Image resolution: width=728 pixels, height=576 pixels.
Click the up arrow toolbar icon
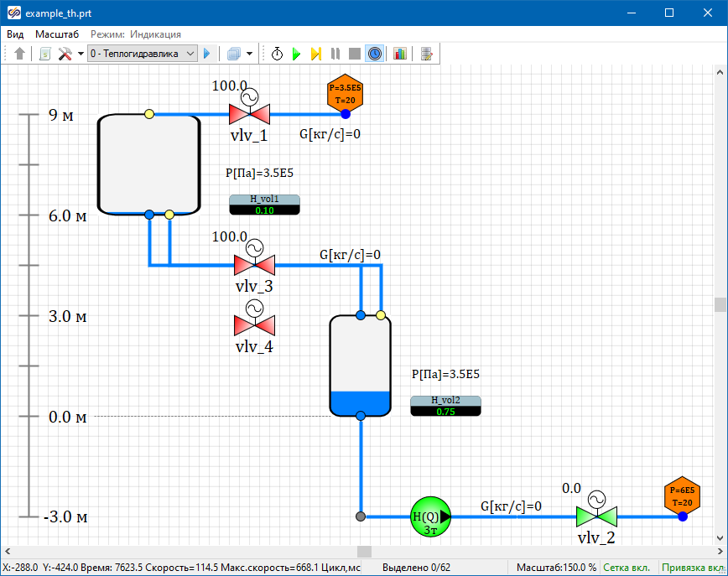coord(20,54)
